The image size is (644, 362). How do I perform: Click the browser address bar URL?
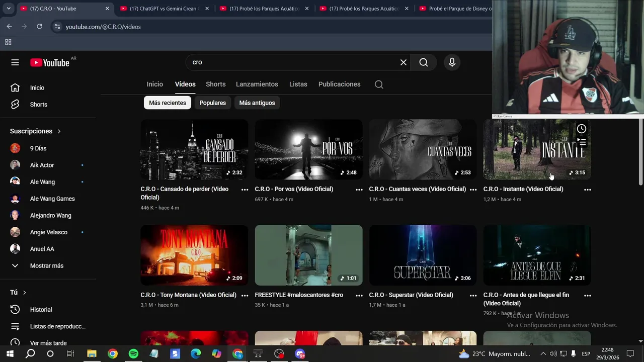pyautogui.click(x=103, y=27)
